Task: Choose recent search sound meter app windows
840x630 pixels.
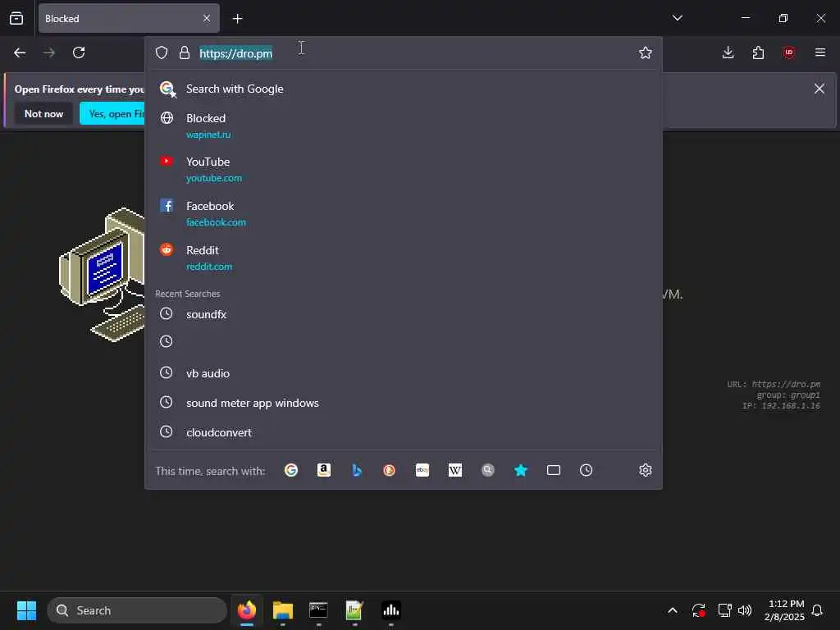Action: (x=404, y=403)
